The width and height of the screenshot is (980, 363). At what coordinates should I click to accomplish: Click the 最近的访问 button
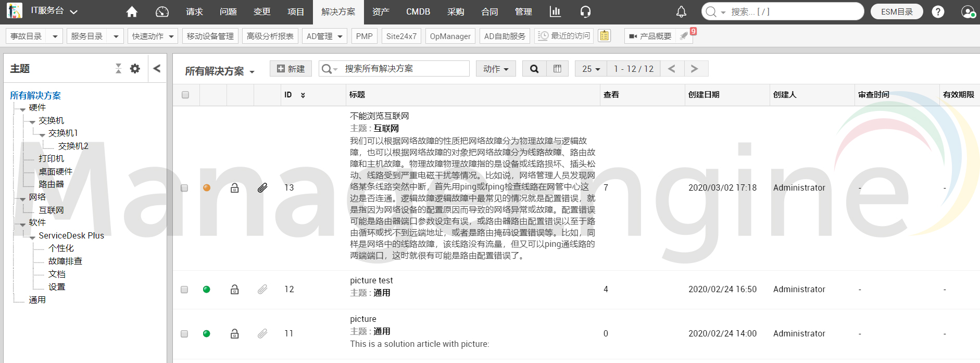click(x=564, y=36)
